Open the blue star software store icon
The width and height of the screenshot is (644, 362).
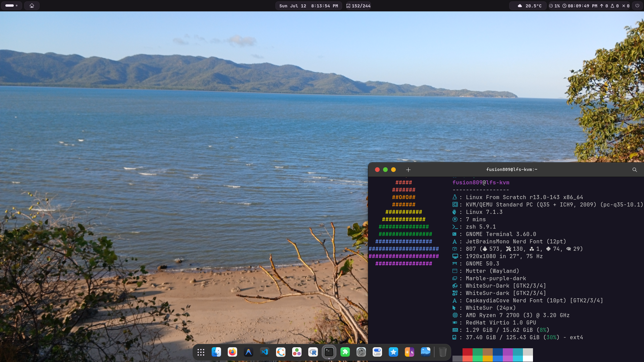point(393,352)
